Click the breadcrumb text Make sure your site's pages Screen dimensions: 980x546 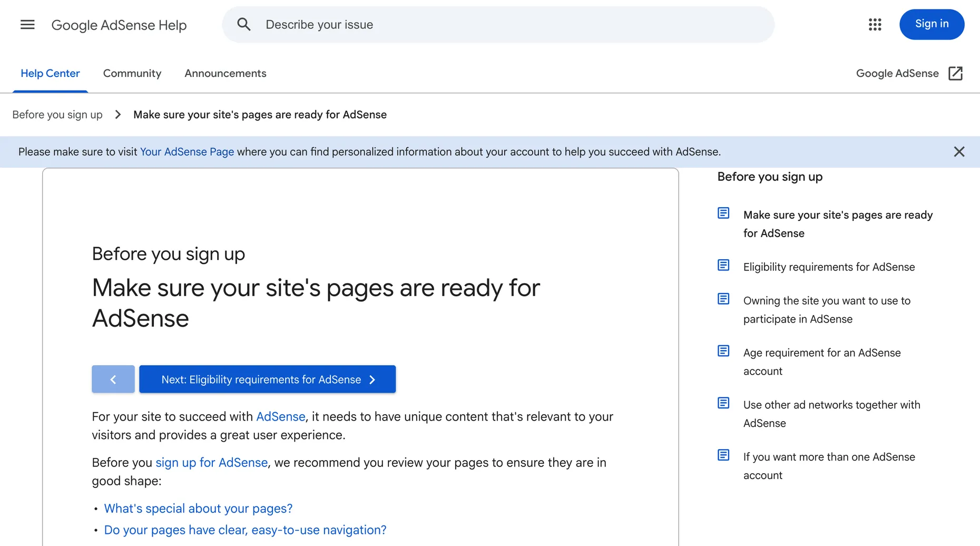(x=260, y=114)
